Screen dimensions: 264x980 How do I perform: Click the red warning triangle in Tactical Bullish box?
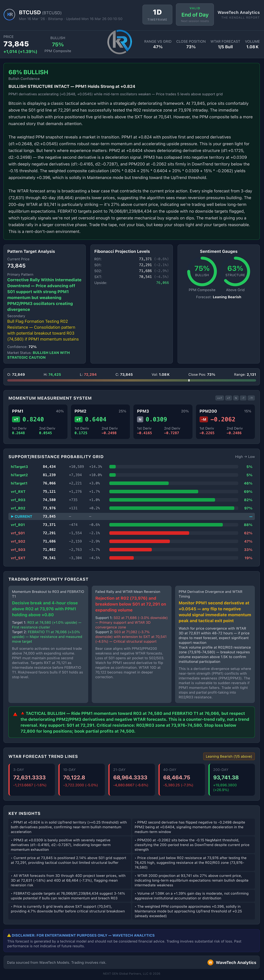[15, 714]
